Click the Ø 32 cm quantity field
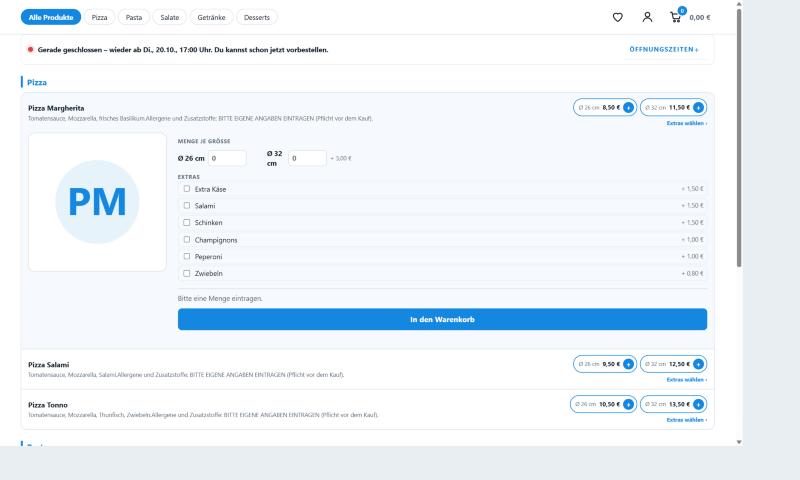 [307, 158]
